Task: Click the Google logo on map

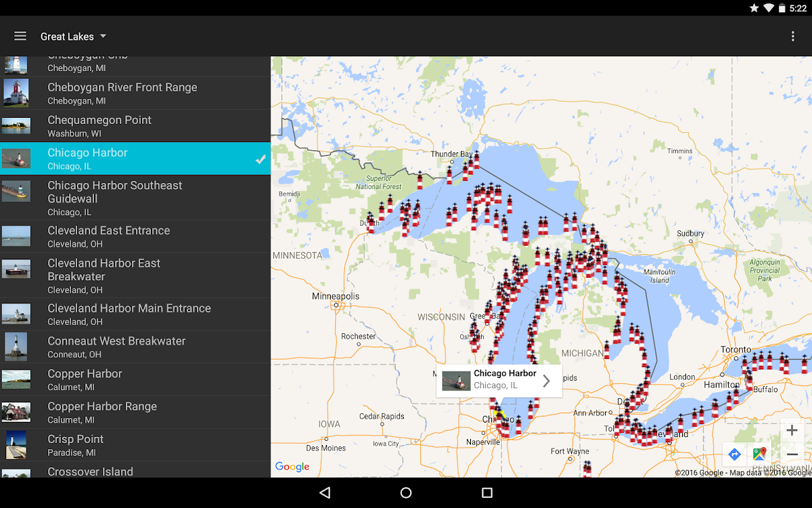Action: 292,467
